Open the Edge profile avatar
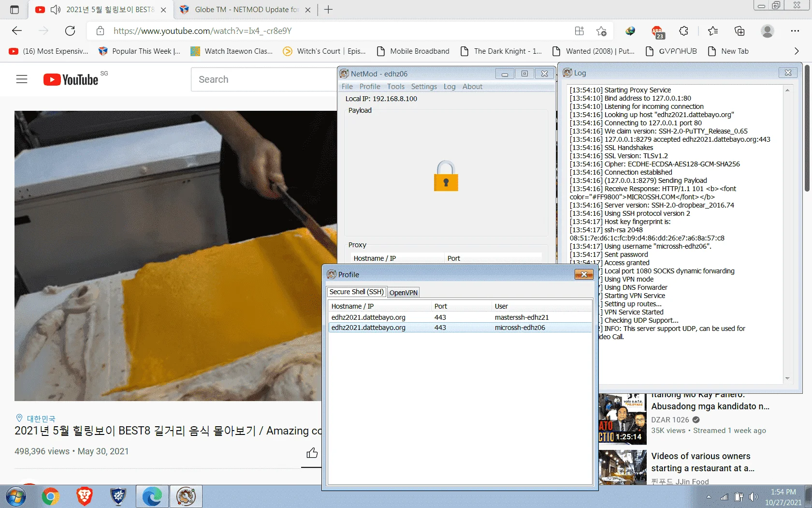This screenshot has height=508, width=812. tap(768, 31)
